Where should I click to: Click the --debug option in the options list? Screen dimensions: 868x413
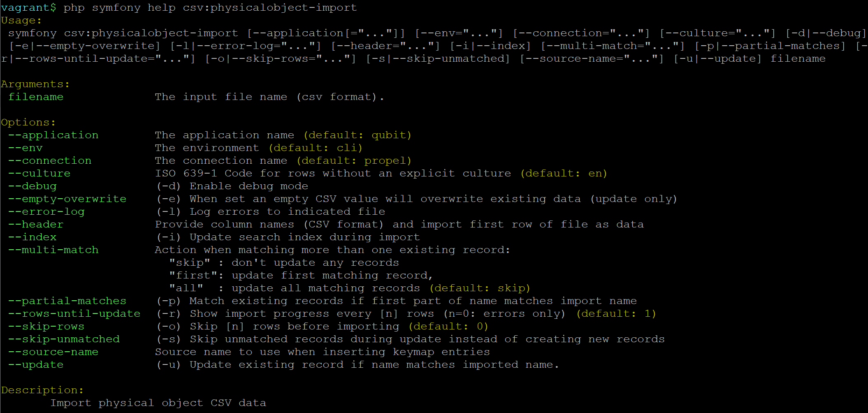[x=32, y=186]
